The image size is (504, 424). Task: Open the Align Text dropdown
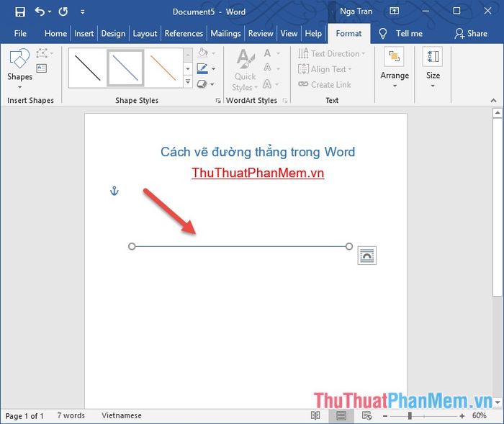[x=325, y=69]
